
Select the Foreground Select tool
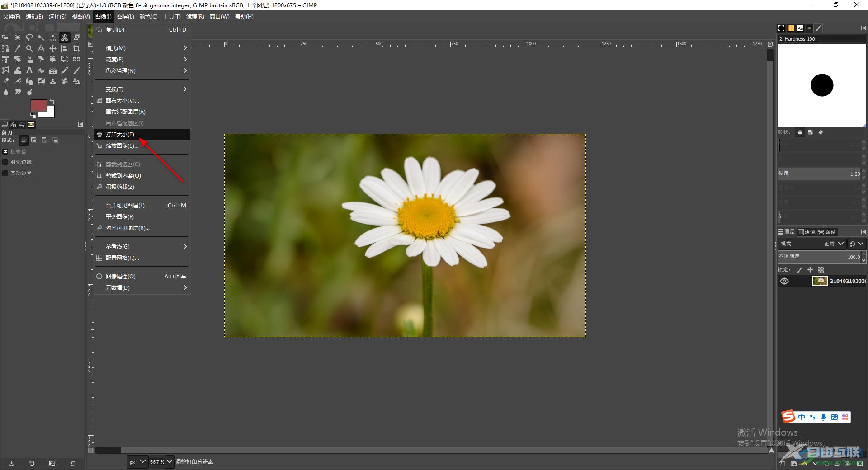(x=76, y=38)
